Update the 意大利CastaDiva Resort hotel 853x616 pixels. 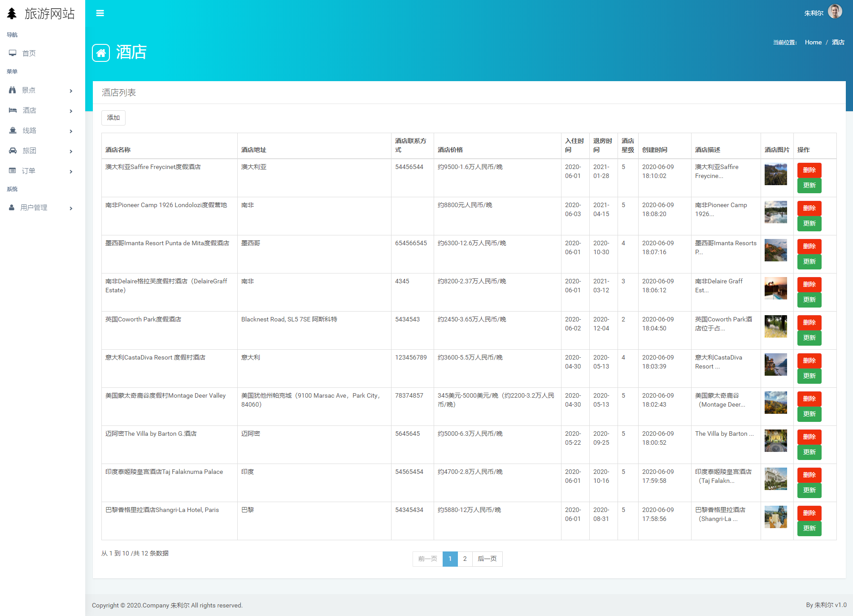809,376
